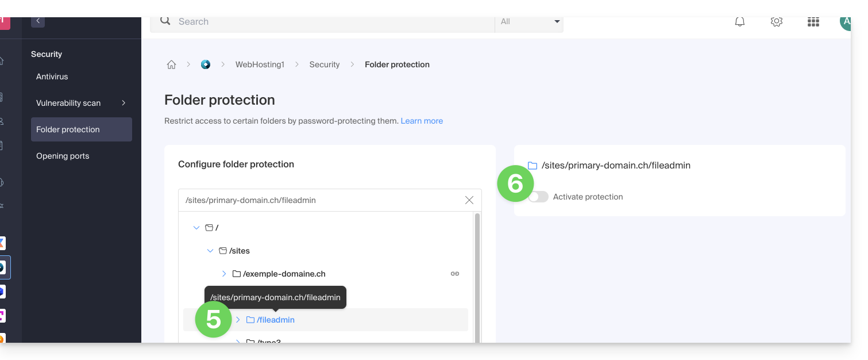Click the home breadcrumb icon
Image resolution: width=868 pixels, height=360 pixels.
(171, 65)
